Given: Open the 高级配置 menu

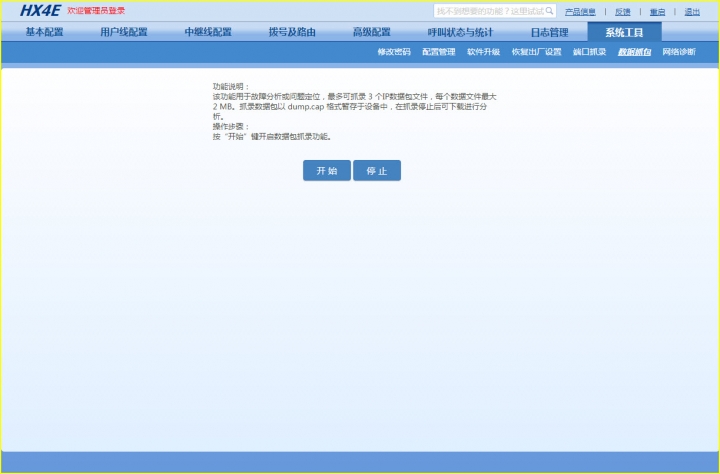Looking at the screenshot, I should coord(371,32).
